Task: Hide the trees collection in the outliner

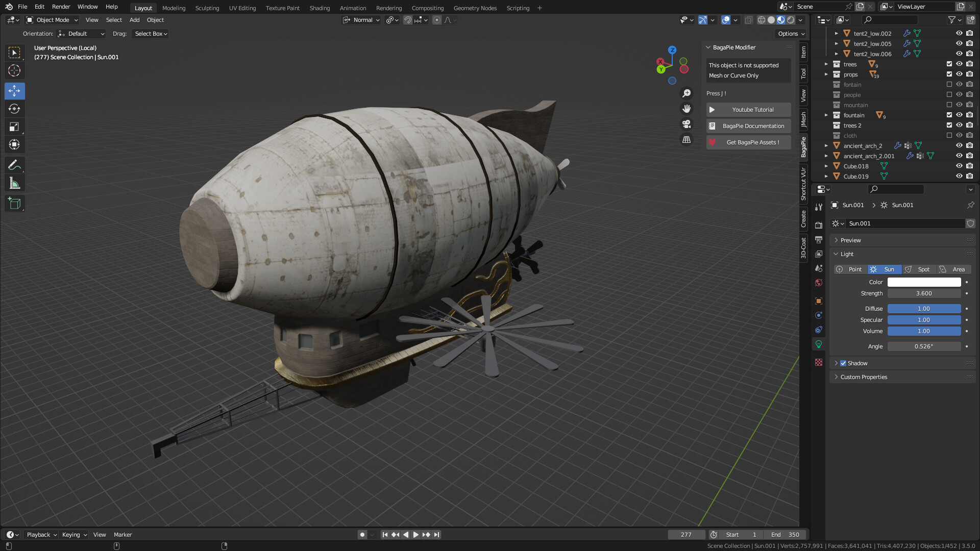Action: [x=959, y=64]
